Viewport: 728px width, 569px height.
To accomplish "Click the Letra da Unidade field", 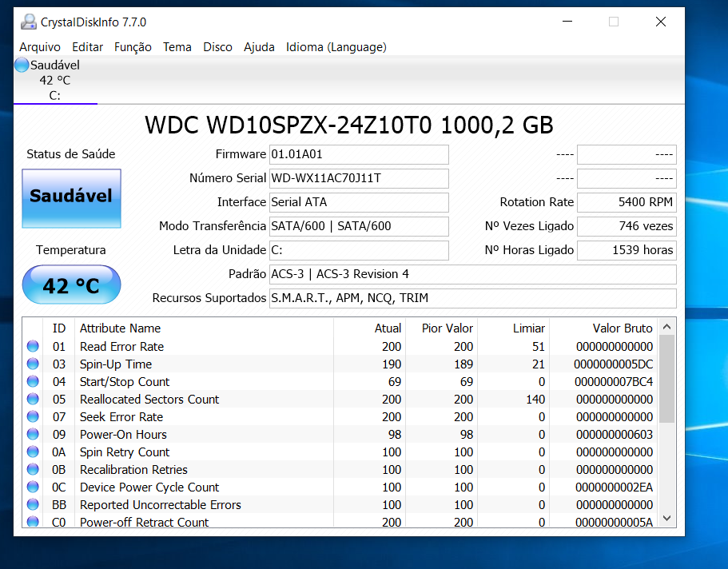I will 359,250.
